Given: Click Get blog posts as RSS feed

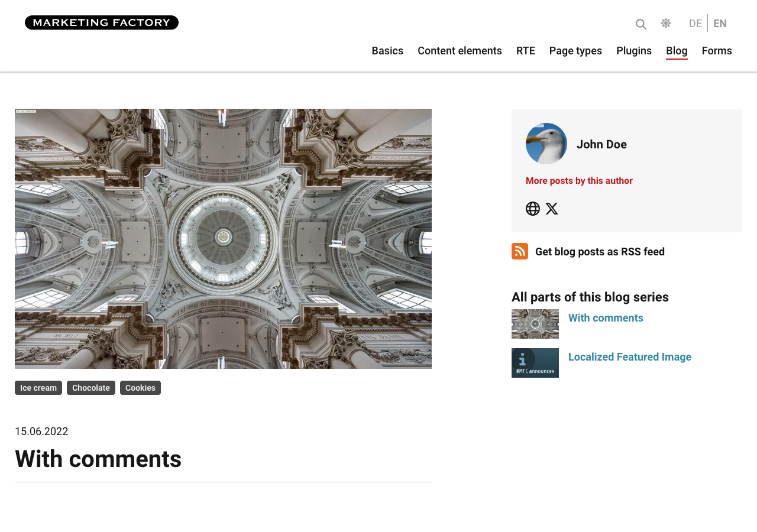Looking at the screenshot, I should (600, 252).
